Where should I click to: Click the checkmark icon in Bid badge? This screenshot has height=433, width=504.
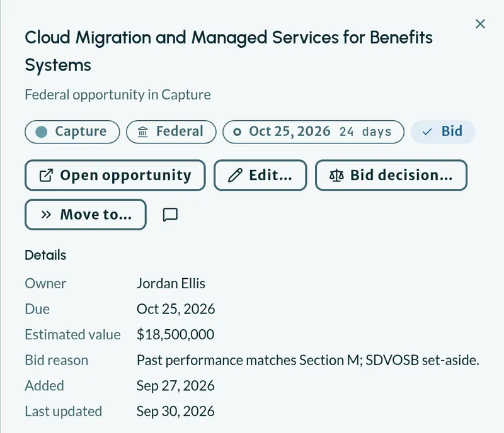coord(427,132)
